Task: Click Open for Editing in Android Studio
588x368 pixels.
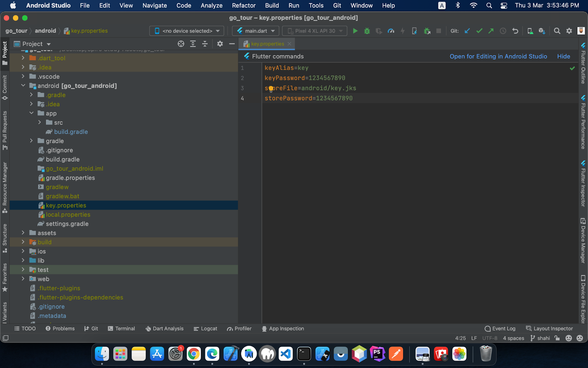Action: 498,56
